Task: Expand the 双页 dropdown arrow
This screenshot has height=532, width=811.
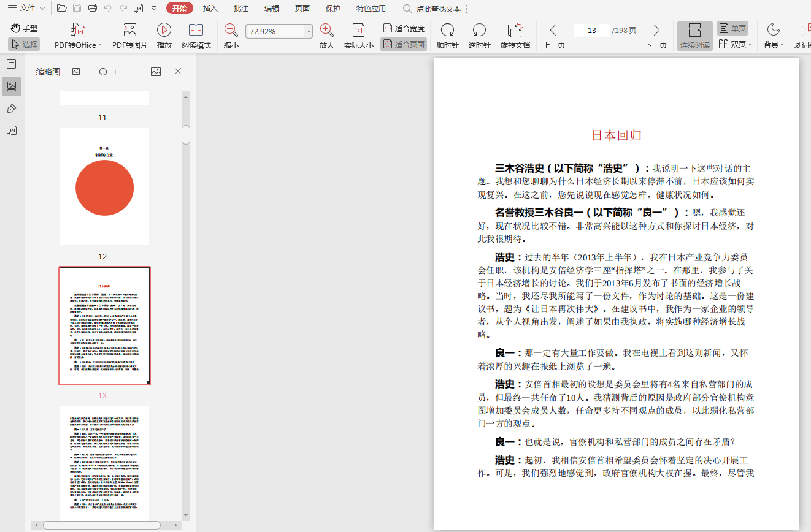Action: click(x=750, y=45)
